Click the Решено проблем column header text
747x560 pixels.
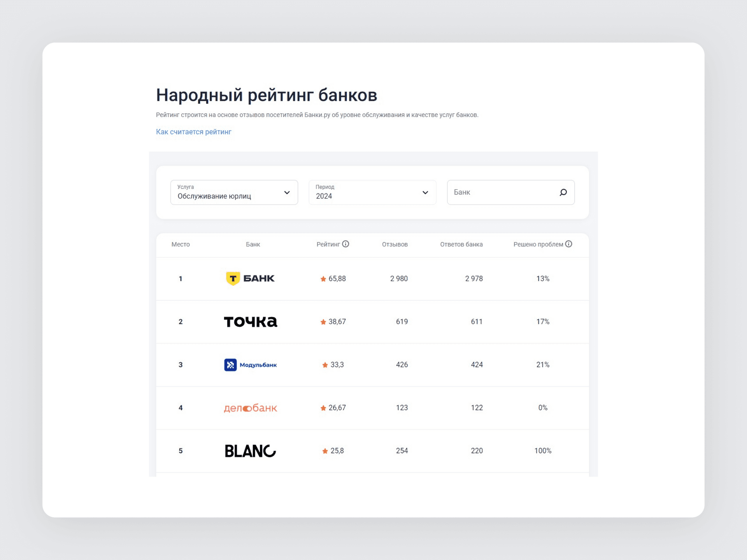click(x=538, y=244)
